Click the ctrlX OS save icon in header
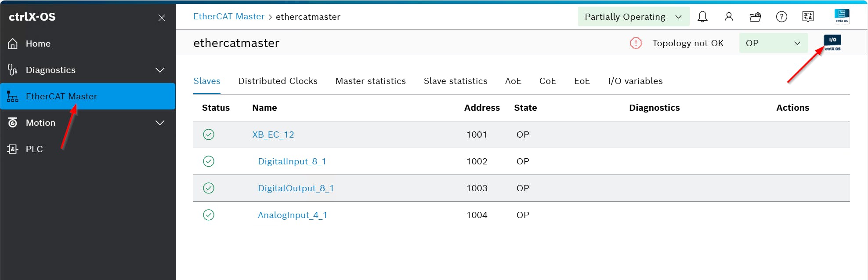The height and width of the screenshot is (280, 868). click(842, 16)
